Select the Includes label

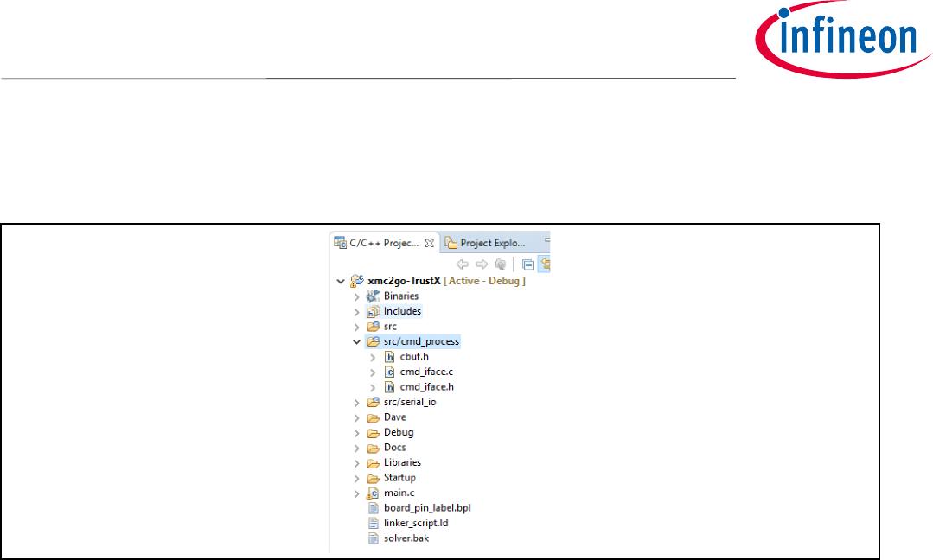402,311
